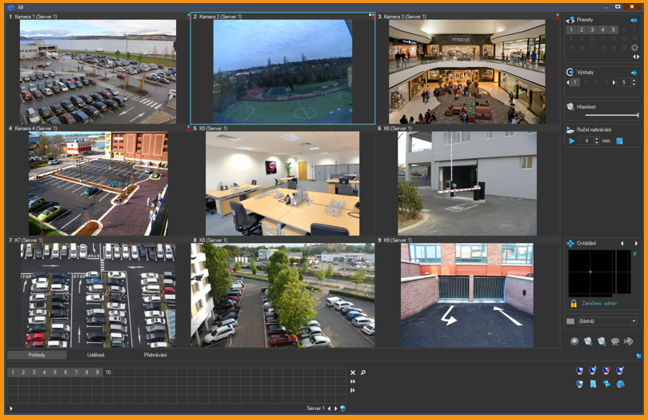Click the X icon beside the view grid

353,372
